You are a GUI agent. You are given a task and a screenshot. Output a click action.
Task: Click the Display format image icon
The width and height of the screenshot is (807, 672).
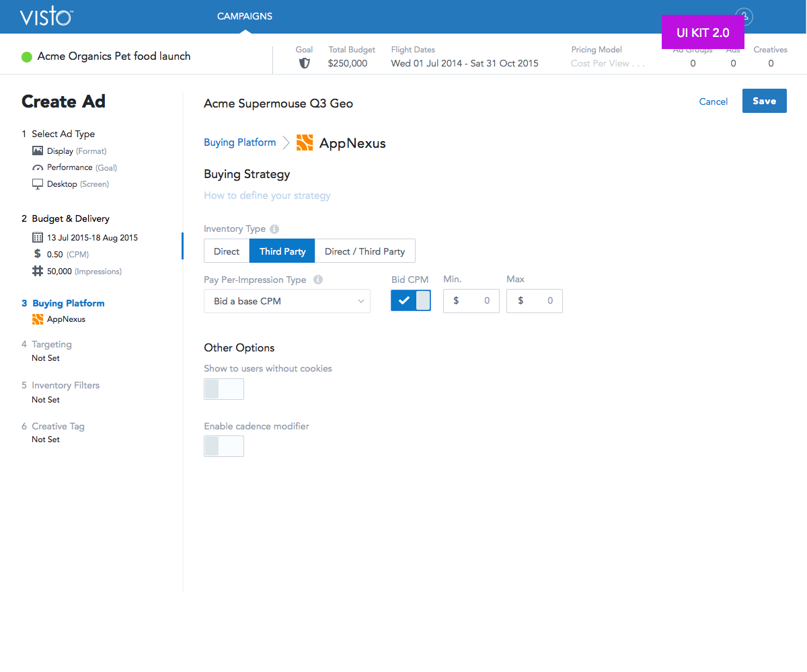[x=38, y=151]
